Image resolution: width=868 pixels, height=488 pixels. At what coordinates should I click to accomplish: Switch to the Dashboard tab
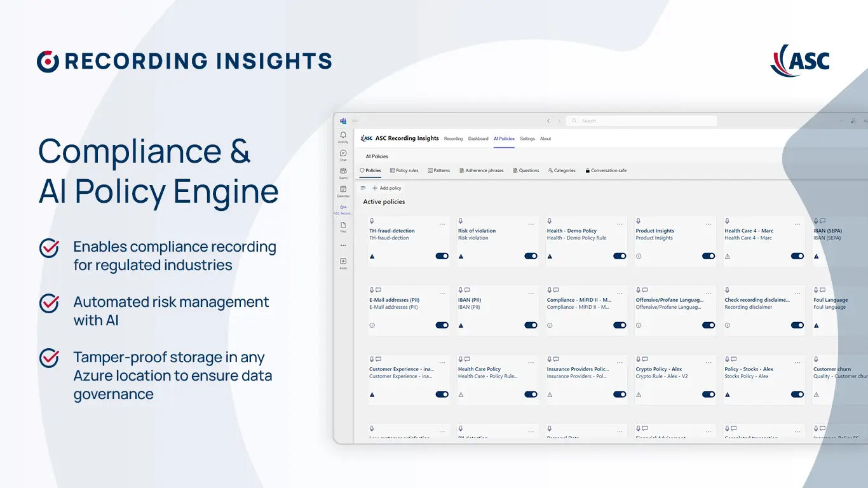tap(478, 139)
